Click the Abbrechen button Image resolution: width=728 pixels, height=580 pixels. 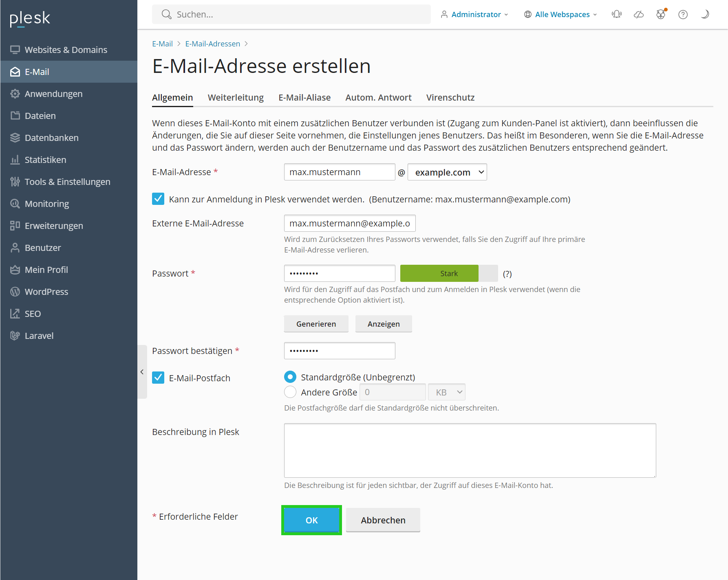tap(383, 520)
